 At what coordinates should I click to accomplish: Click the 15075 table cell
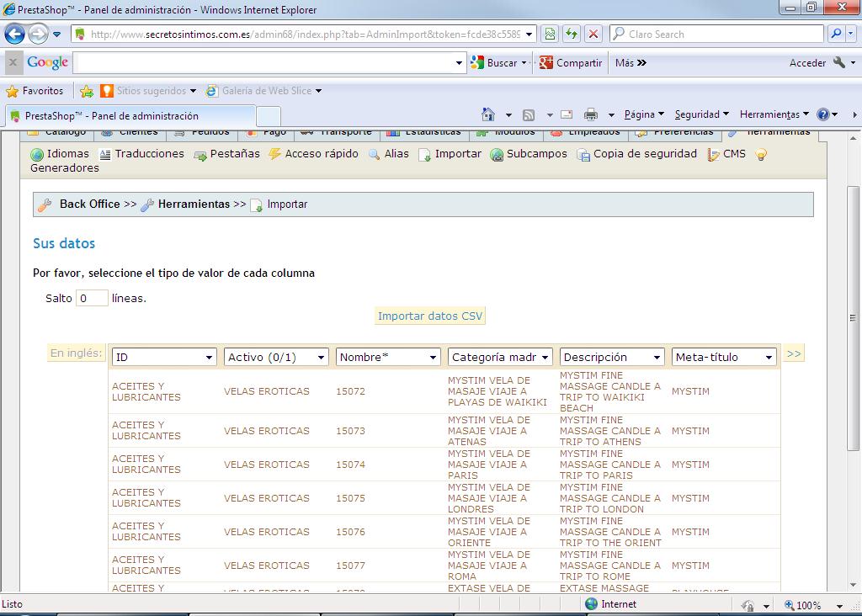click(350, 498)
